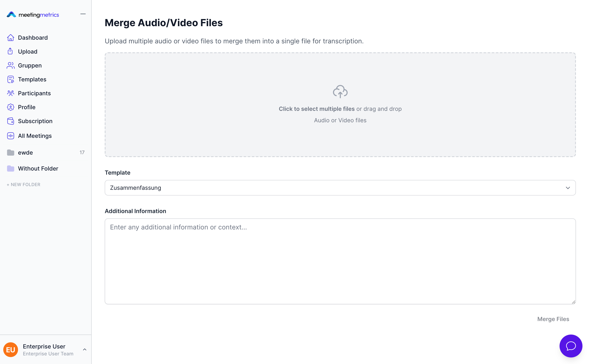Click the Participants group icon
The image size is (589, 364).
click(x=11, y=93)
